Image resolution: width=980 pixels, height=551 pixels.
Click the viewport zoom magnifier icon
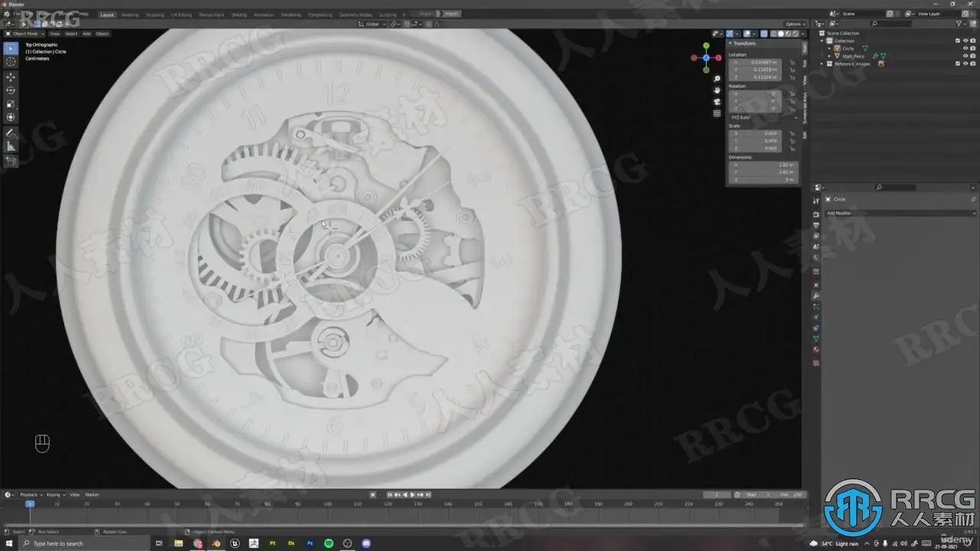pos(717,79)
